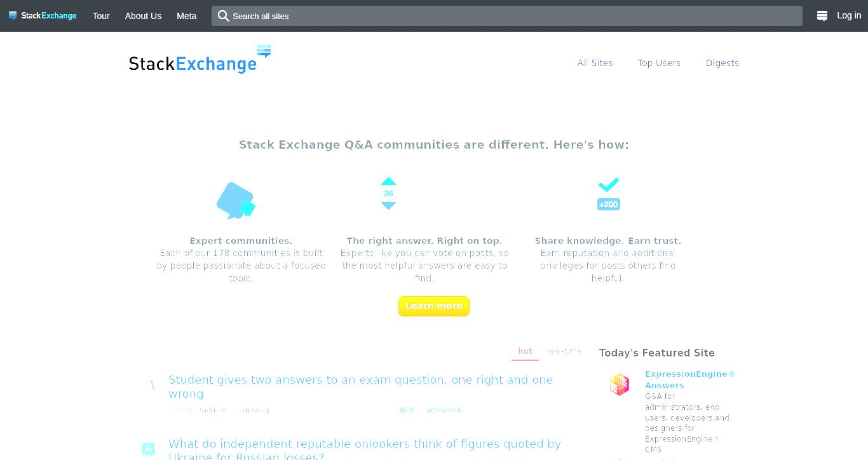
Task: Click the search magnifier icon
Action: tap(223, 16)
